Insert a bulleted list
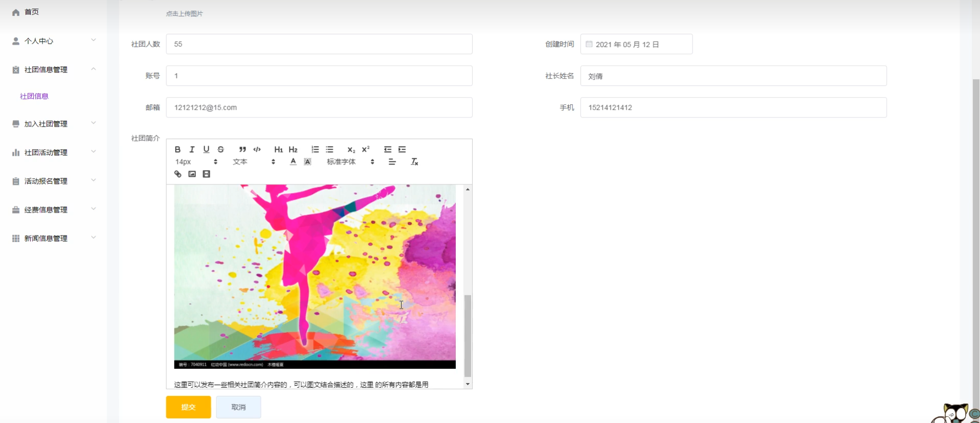Screen dimensions: 980x423 click(x=330, y=149)
